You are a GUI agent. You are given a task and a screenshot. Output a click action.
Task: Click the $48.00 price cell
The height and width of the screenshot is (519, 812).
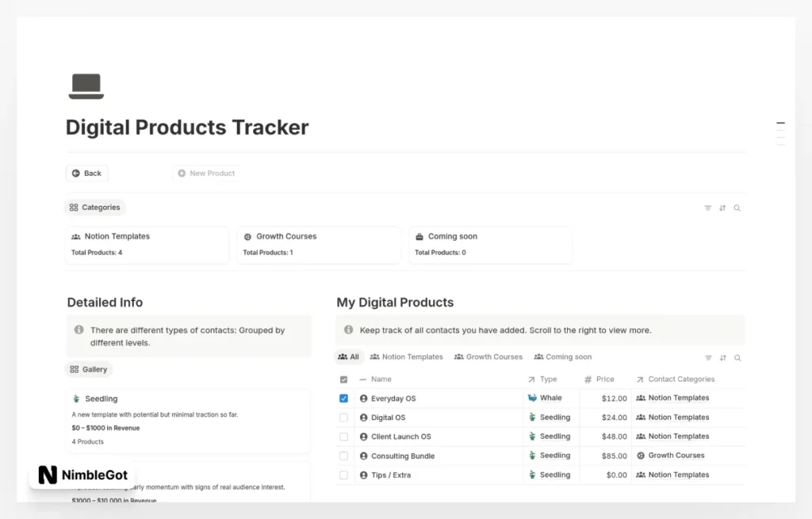click(x=605, y=437)
